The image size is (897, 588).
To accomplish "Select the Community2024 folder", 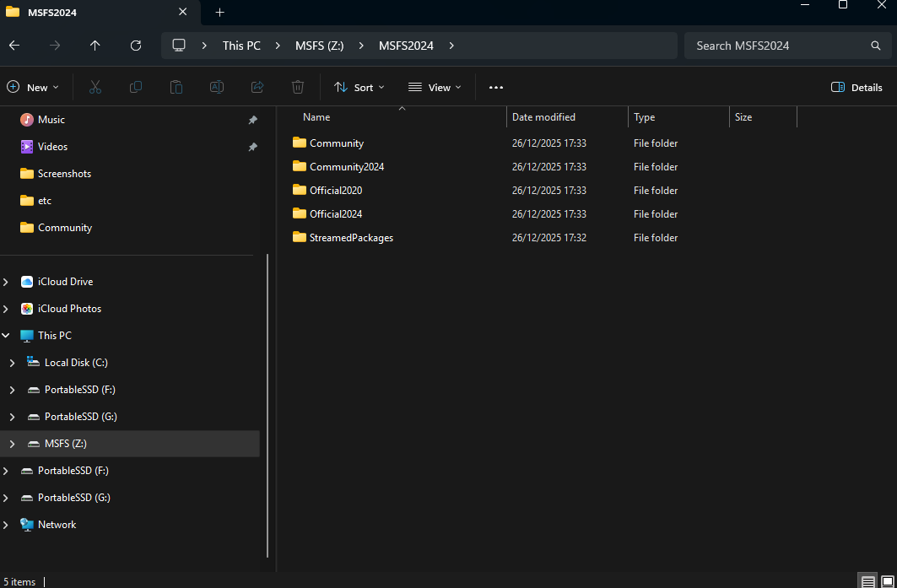I will tap(346, 167).
